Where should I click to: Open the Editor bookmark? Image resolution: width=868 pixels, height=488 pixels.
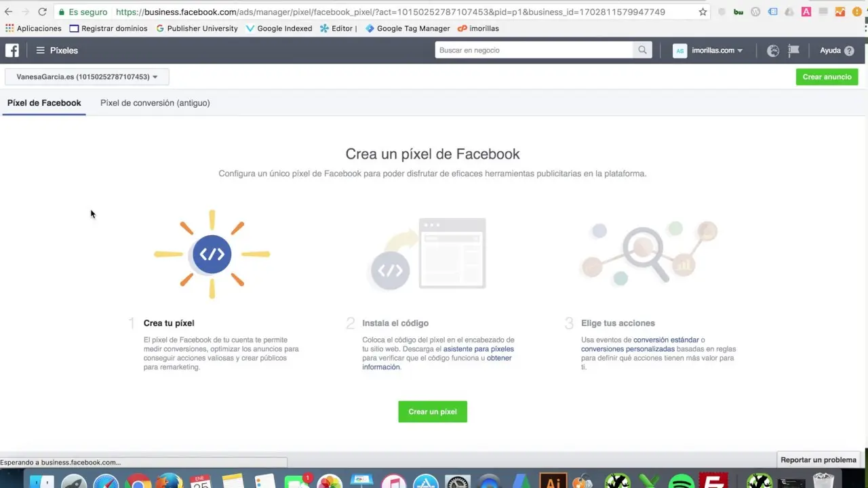pyautogui.click(x=338, y=28)
